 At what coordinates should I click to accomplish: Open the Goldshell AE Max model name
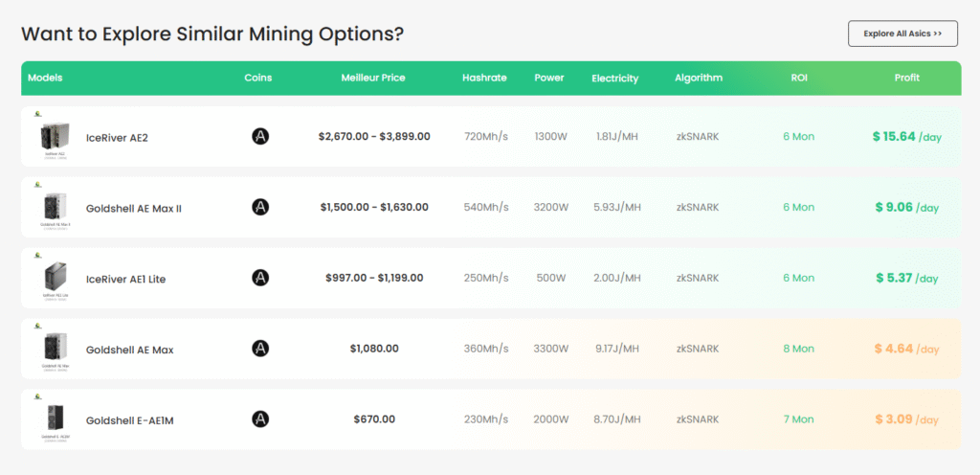(129, 350)
